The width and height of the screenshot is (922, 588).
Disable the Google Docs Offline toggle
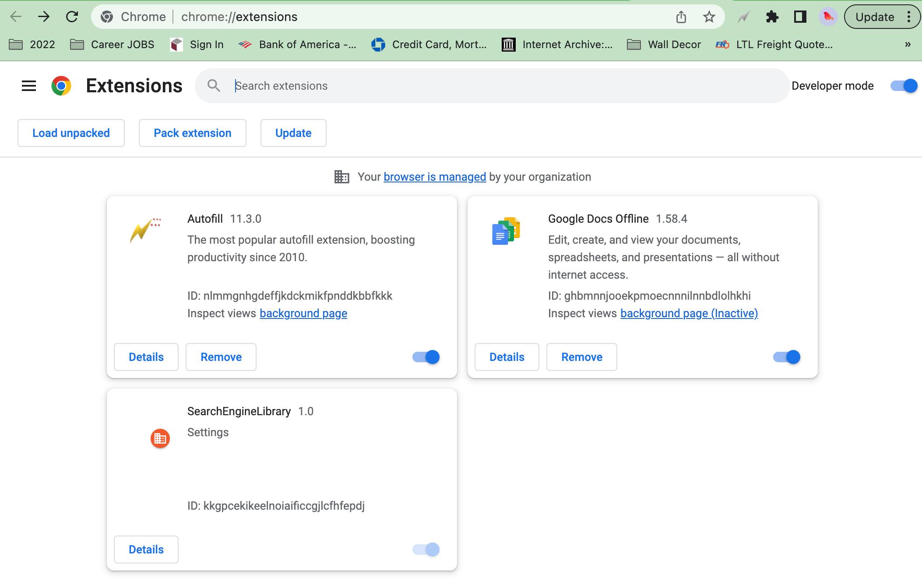pyautogui.click(x=787, y=357)
